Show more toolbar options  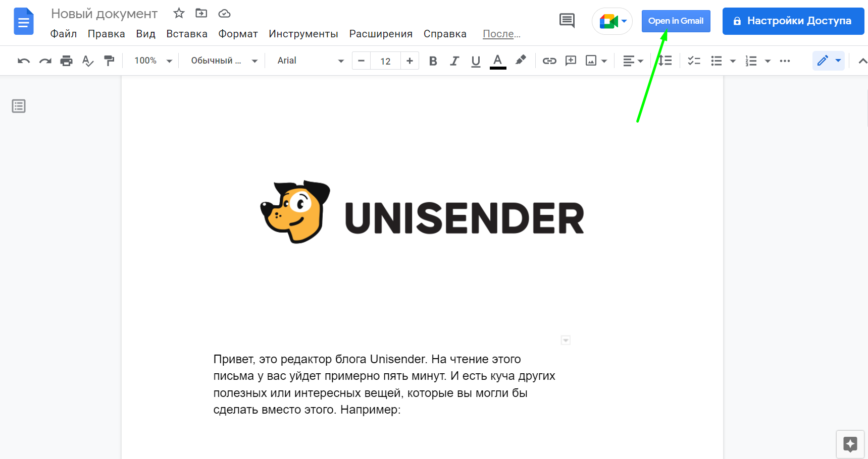point(785,61)
